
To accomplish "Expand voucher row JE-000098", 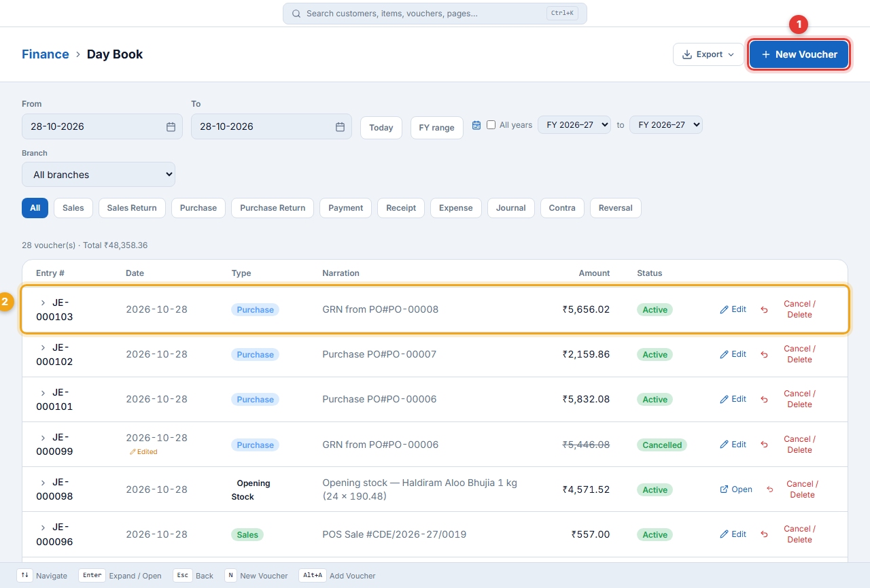I will point(43,482).
